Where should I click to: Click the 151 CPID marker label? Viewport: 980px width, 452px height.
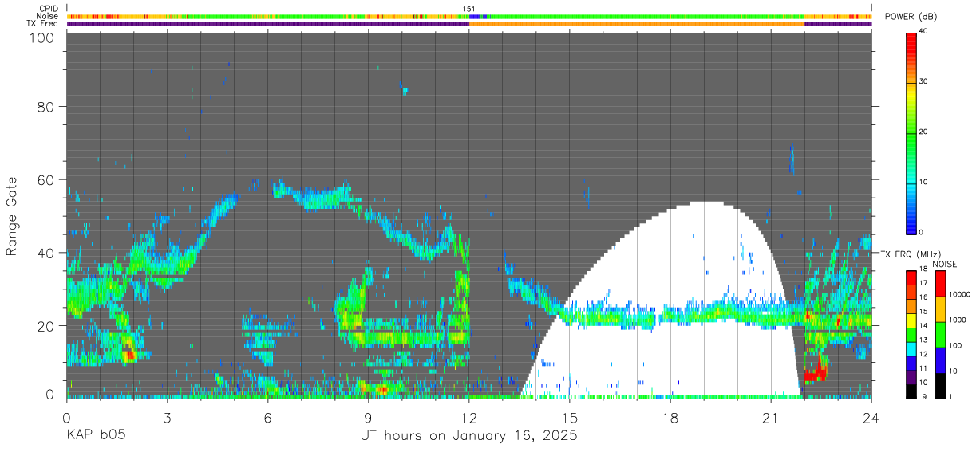tap(469, 9)
